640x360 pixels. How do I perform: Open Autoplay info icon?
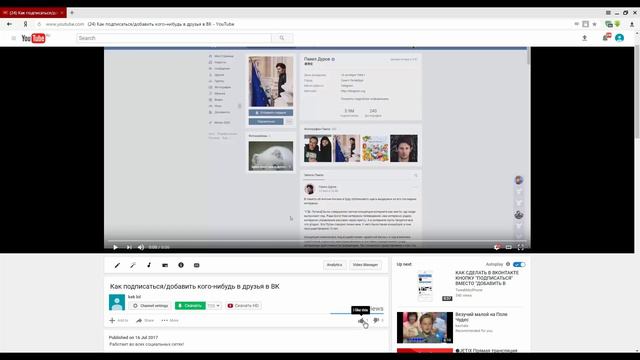click(508, 264)
